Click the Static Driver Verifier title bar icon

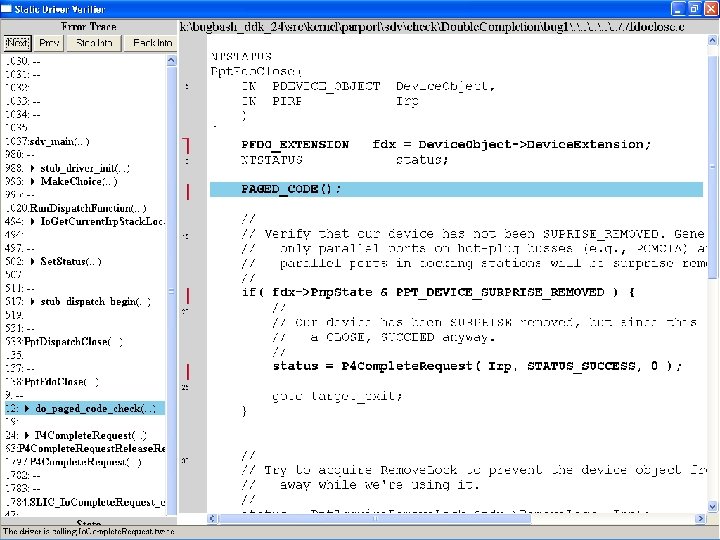(x=6, y=8)
